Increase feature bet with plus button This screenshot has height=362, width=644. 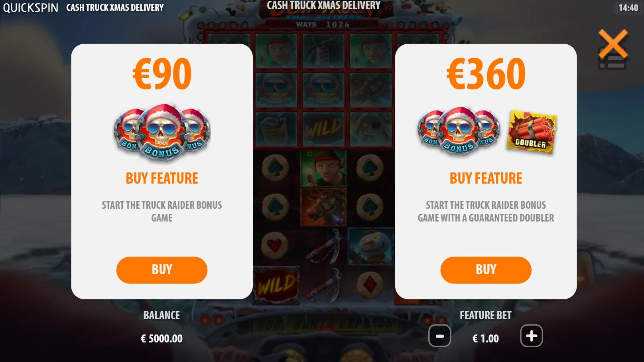[532, 336]
